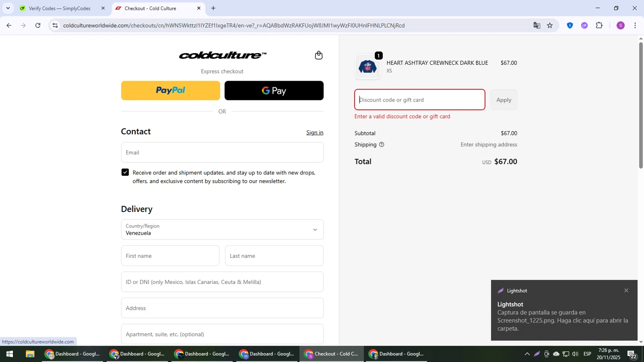
Task: Bookmark this page with the star icon
Action: (x=550, y=25)
